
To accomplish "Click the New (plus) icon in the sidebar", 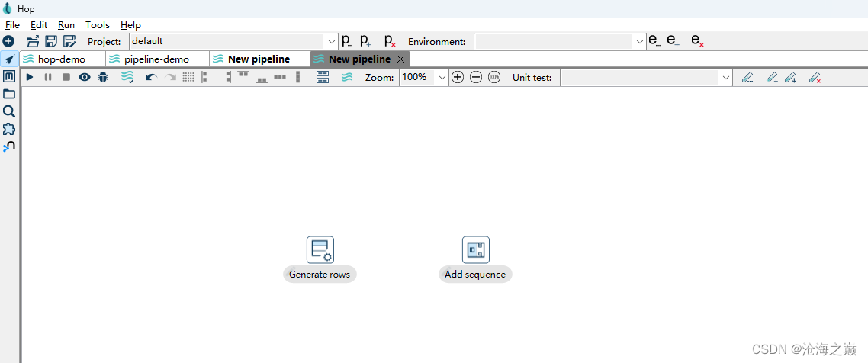I will [x=8, y=41].
